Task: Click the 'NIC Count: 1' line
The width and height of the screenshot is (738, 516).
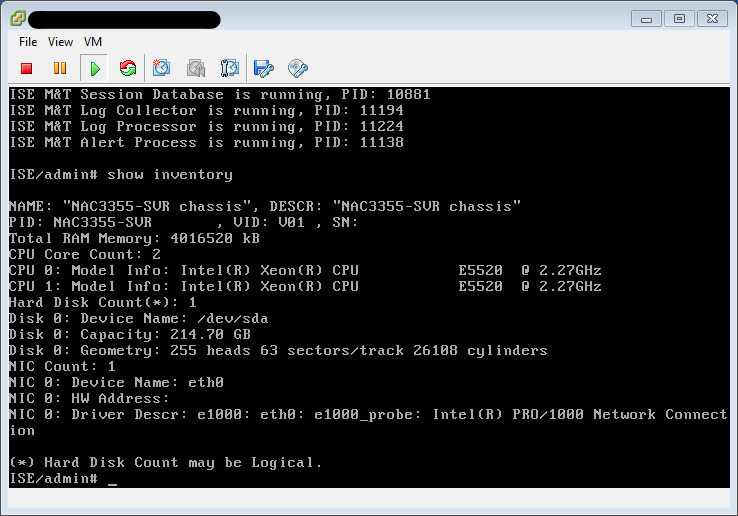Action: point(63,367)
